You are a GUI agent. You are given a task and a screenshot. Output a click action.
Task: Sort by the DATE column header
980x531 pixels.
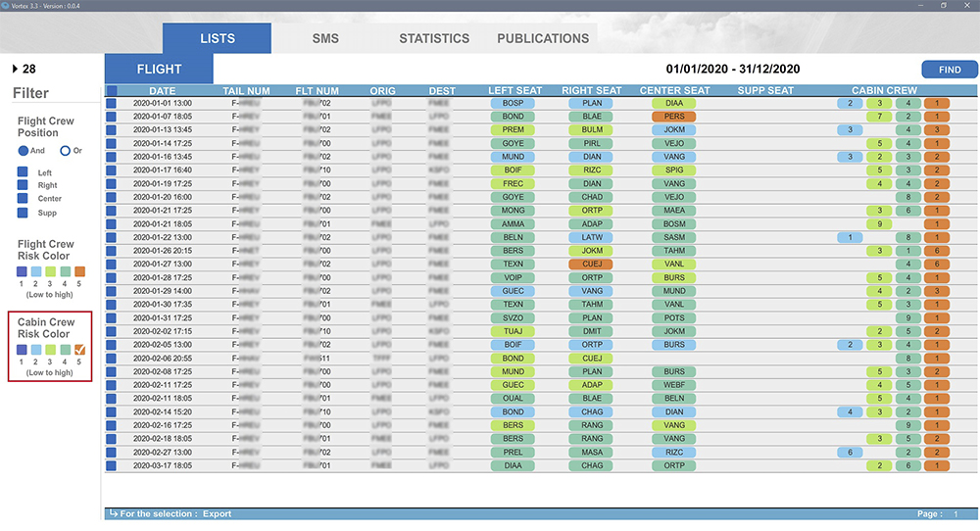tap(162, 91)
